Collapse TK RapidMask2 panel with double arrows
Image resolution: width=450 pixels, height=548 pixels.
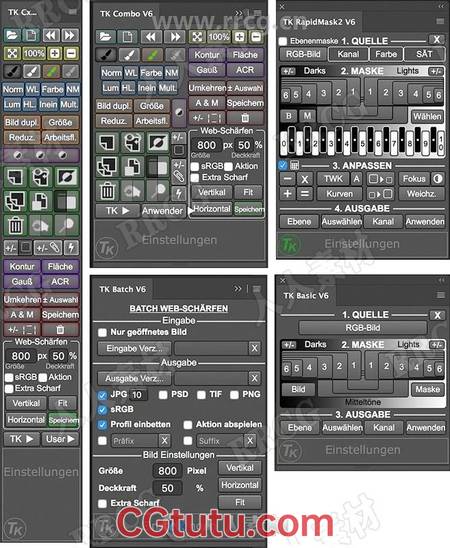coord(441,6)
